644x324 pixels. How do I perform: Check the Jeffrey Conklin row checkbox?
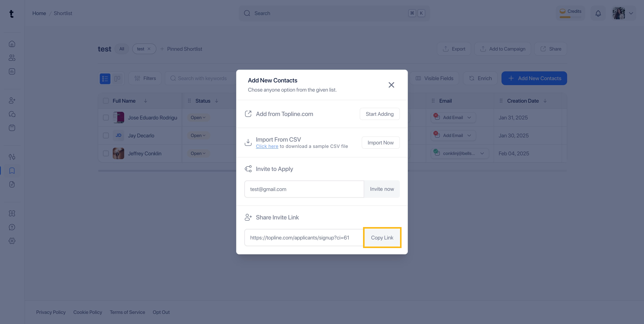[x=106, y=153]
